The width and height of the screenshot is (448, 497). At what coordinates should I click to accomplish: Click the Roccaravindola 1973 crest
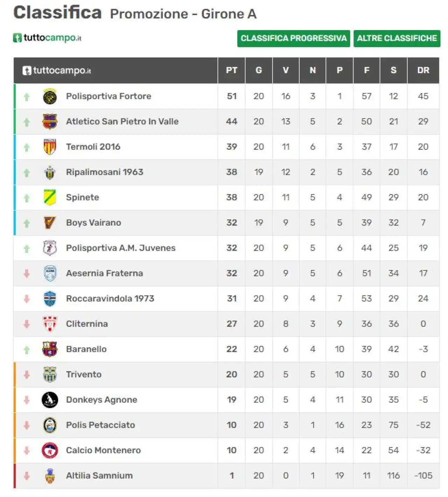[x=50, y=299]
